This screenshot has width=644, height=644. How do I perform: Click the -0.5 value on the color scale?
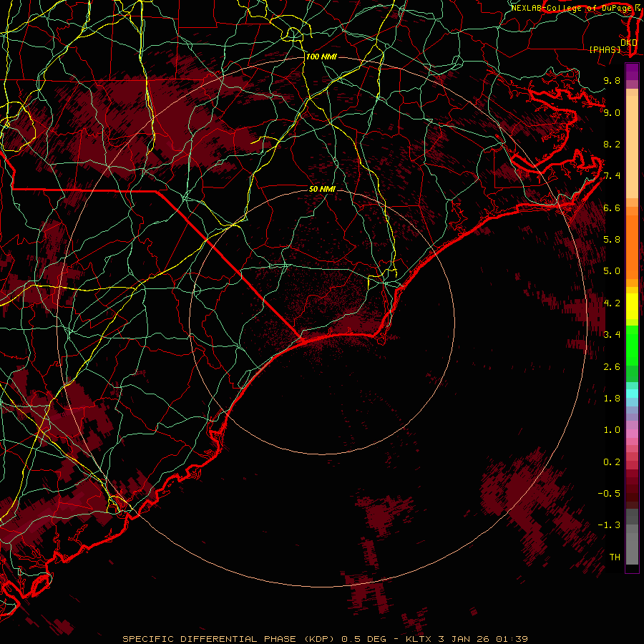tap(609, 494)
